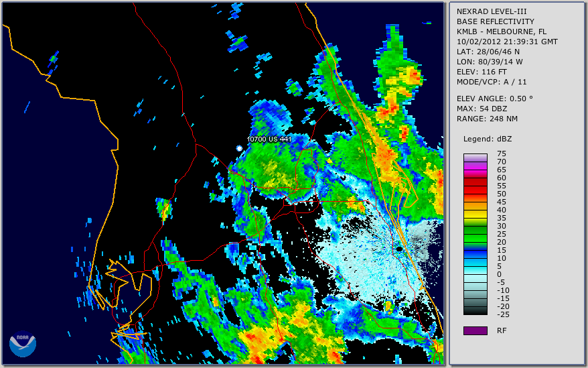
Task: Click the -25 value on the legend scale
Action: [x=503, y=314]
